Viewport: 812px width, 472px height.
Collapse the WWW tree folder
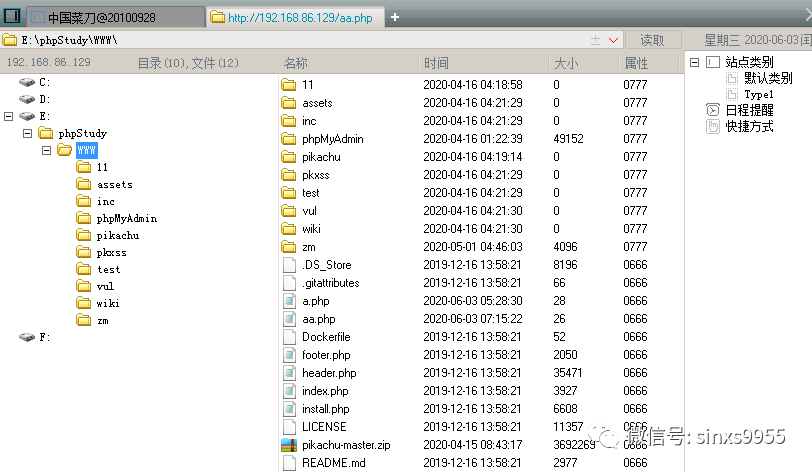[47, 150]
